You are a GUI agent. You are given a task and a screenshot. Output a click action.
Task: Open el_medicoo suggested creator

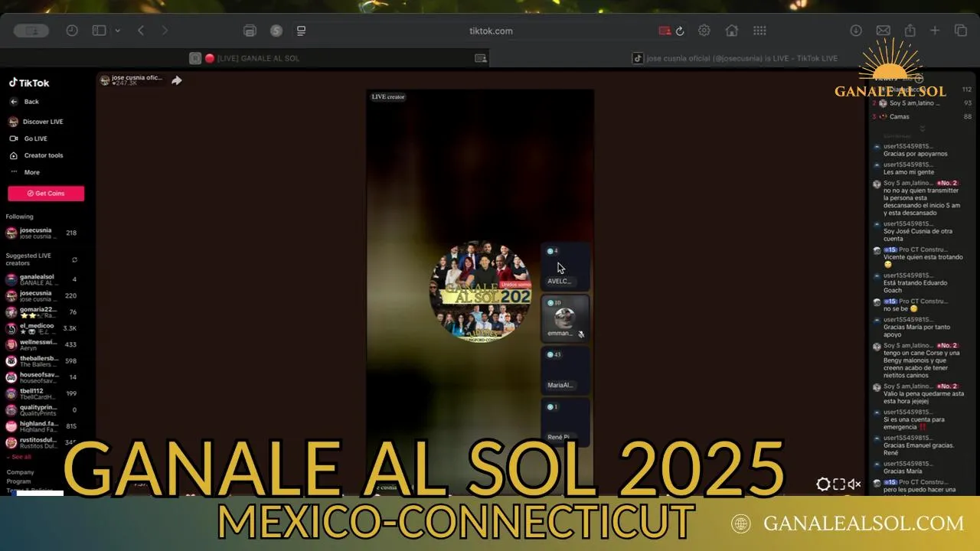[42, 328]
